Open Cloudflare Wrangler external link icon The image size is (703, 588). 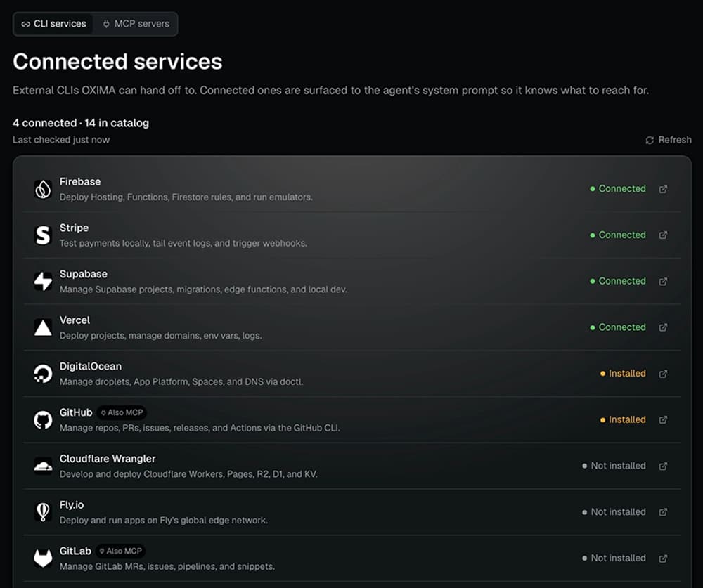coord(663,466)
